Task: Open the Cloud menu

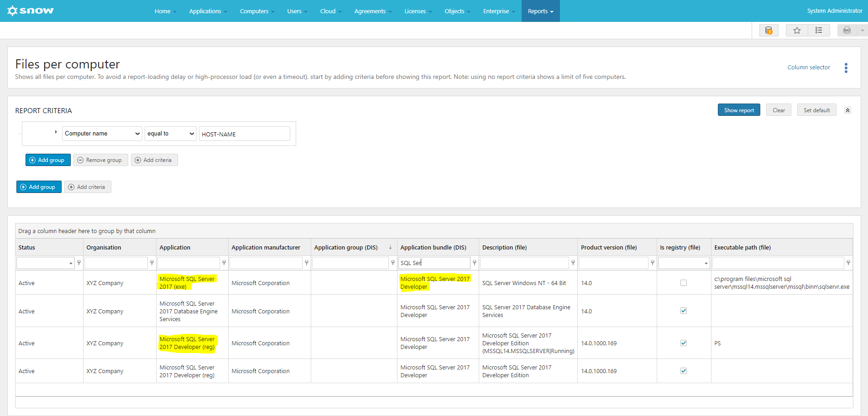Action: pos(331,11)
